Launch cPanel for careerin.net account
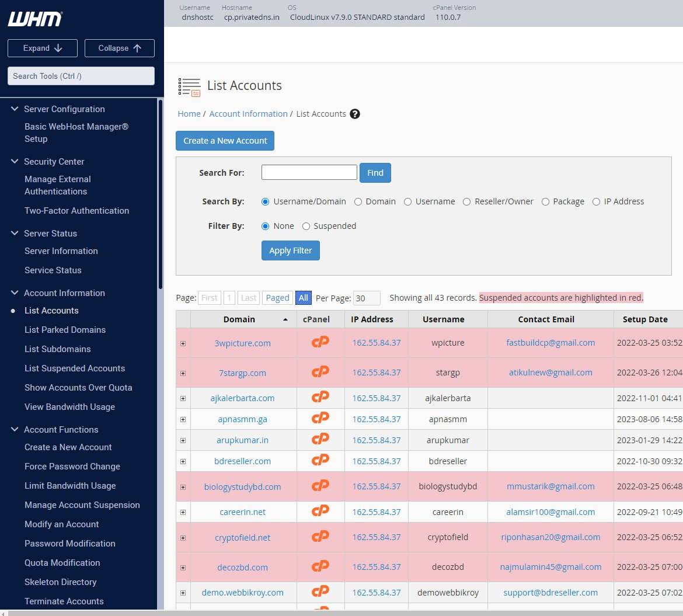683x616 pixels. pos(320,511)
